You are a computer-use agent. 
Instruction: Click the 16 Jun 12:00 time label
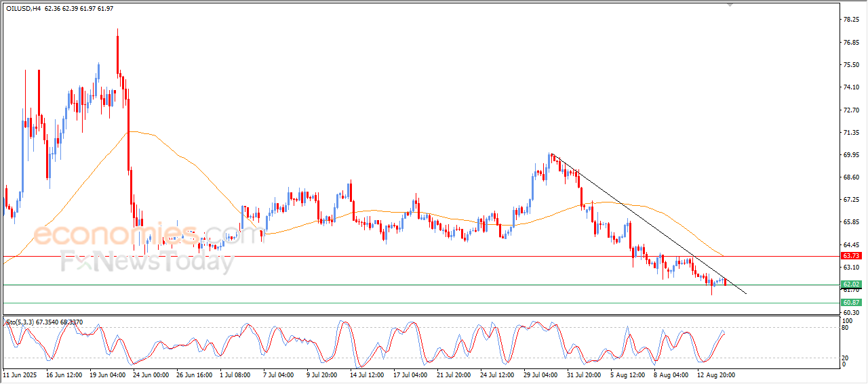(66, 374)
